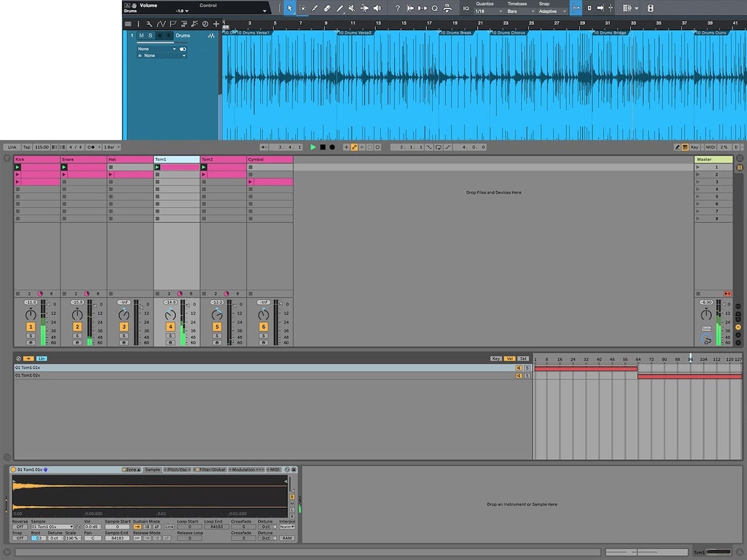Image resolution: width=747 pixels, height=560 pixels.
Task: Click the speaker listen tool icon
Action: 377,8
